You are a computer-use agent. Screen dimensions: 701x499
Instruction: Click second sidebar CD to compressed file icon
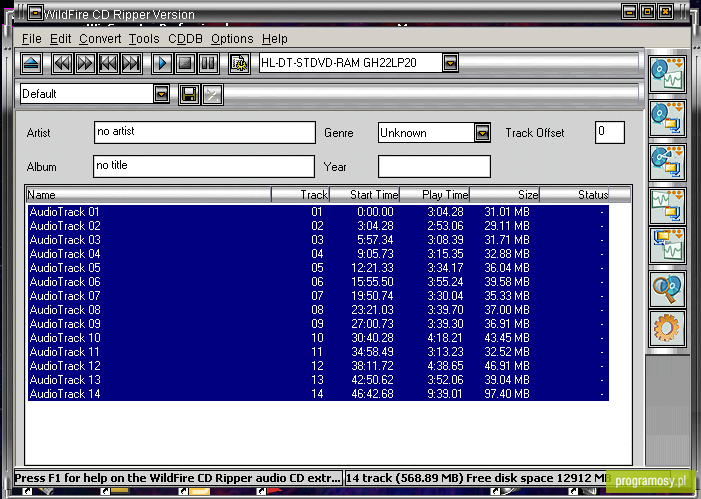pos(667,118)
